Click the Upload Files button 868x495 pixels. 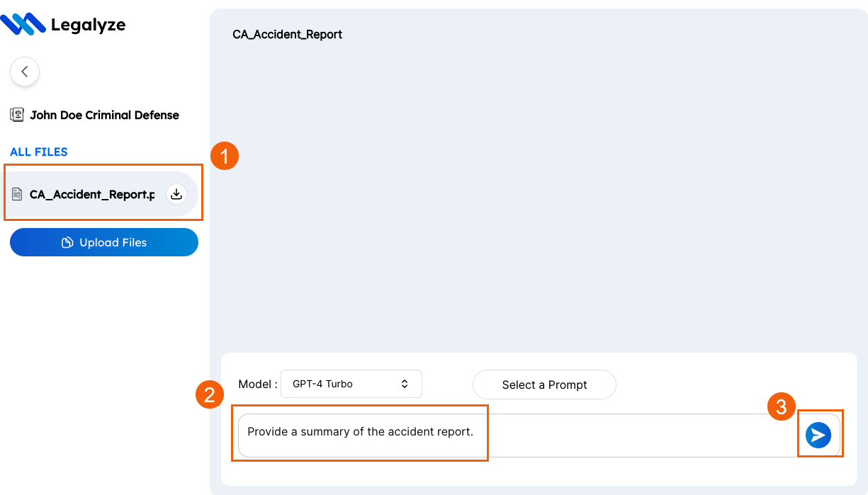(104, 242)
